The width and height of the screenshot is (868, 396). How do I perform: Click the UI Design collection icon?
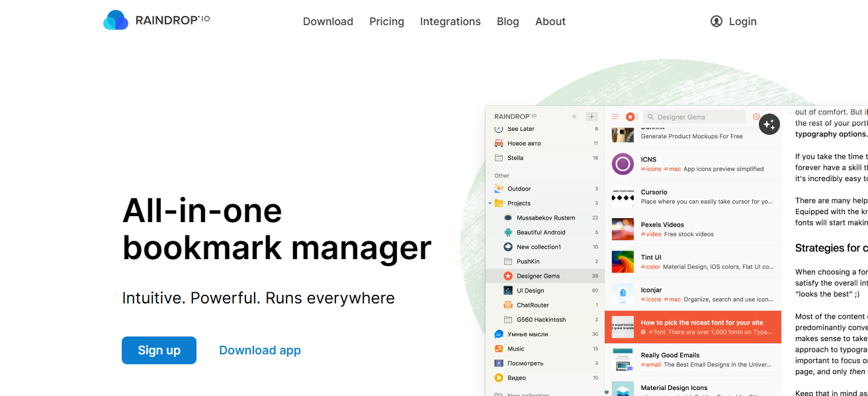coord(508,290)
